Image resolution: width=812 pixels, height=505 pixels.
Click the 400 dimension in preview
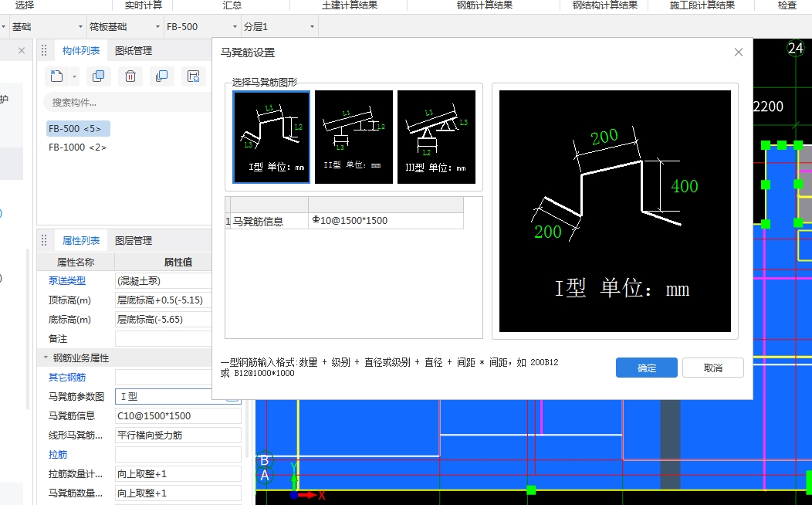[685, 186]
